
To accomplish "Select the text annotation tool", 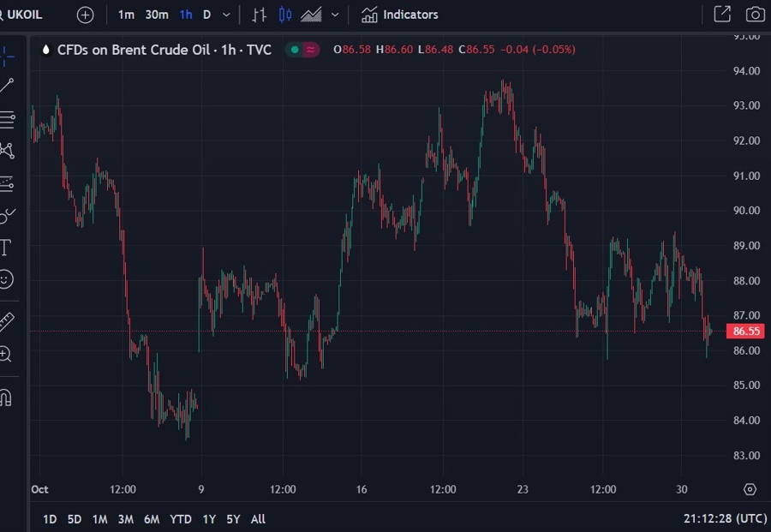I will [x=9, y=248].
